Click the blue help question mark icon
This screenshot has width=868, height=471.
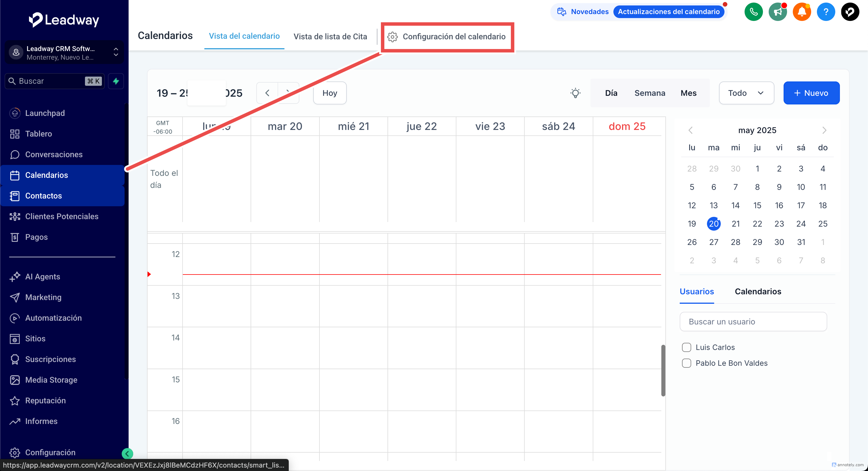click(x=826, y=12)
